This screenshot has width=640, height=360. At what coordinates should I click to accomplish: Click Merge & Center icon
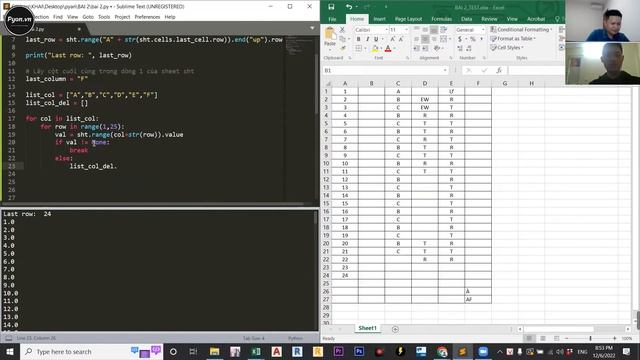click(x=443, y=39)
